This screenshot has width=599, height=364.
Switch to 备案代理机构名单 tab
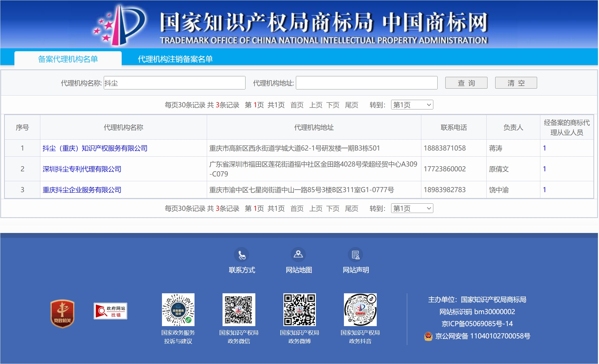68,59
